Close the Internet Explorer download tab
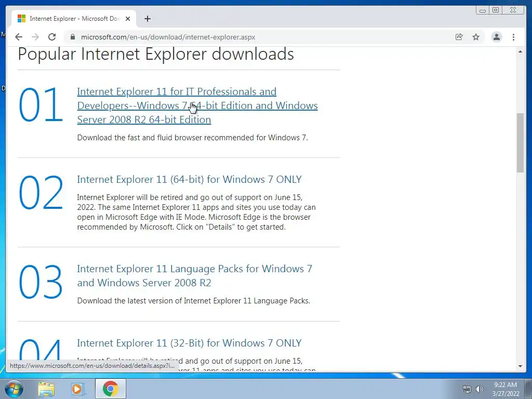 pyautogui.click(x=128, y=19)
